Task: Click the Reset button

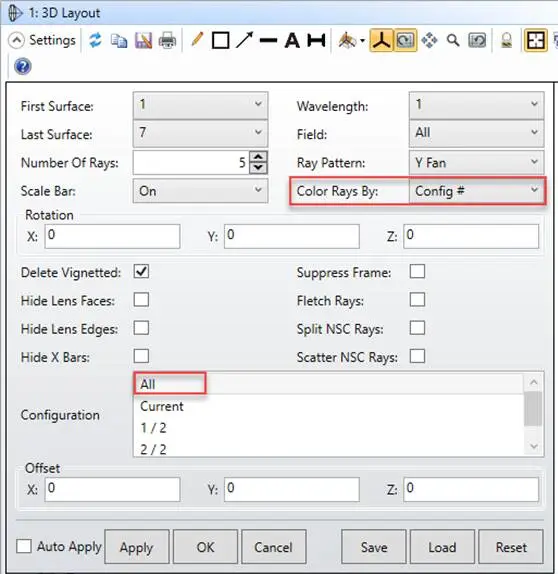Action: pos(511,547)
